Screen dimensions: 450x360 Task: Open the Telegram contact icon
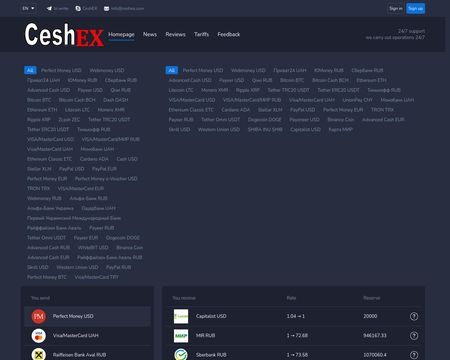(x=49, y=8)
